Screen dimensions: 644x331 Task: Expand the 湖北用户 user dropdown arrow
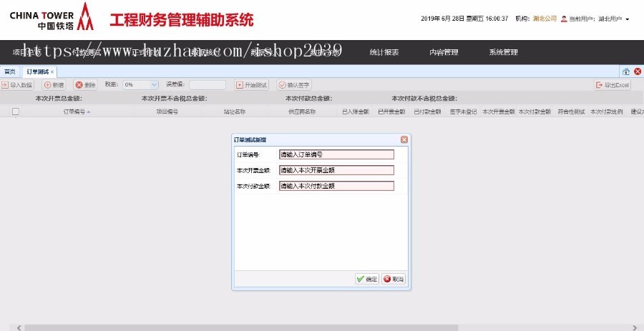tap(627, 19)
